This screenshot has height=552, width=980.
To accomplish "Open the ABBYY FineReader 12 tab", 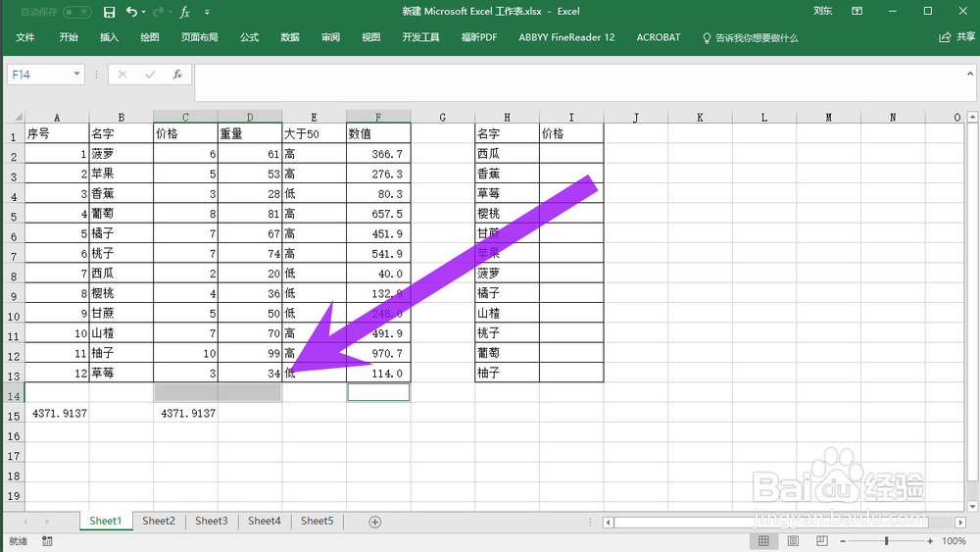I will click(x=566, y=37).
